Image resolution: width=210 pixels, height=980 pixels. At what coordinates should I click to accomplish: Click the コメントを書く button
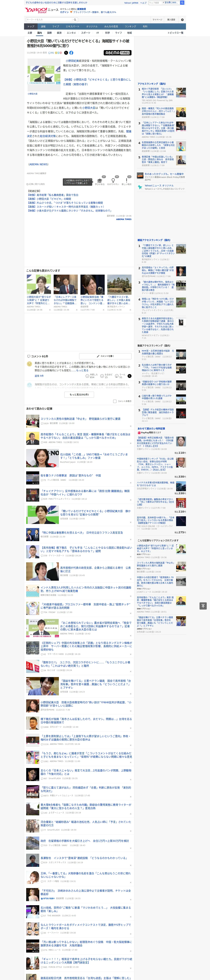pyautogui.click(x=105, y=356)
